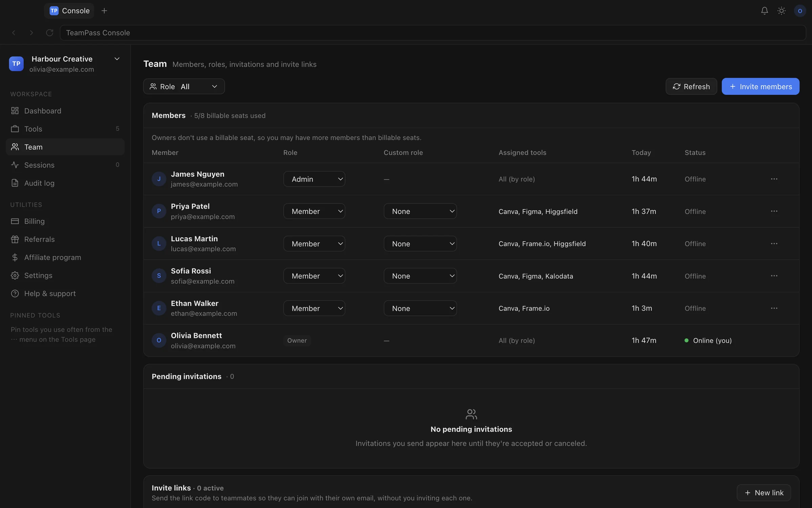Click Canva, Frame.io, Higgsfield assigned tools

[542, 244]
